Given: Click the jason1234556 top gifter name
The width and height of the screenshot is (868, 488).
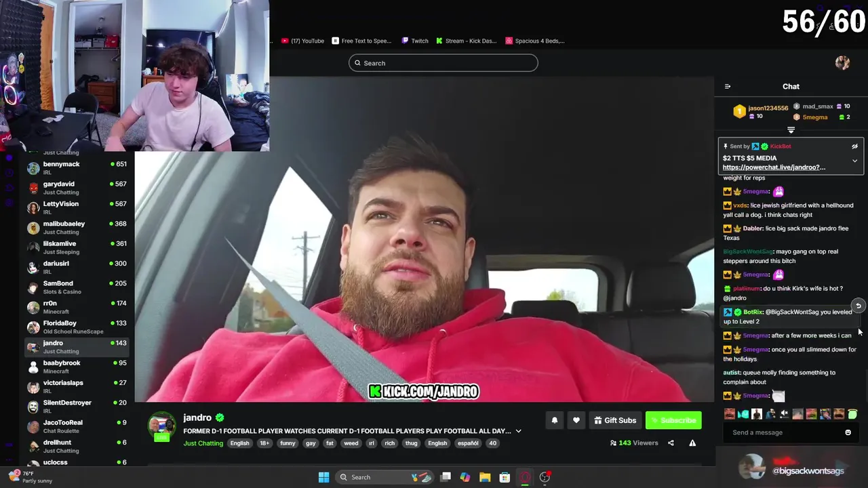Looking at the screenshot, I should pos(768,108).
